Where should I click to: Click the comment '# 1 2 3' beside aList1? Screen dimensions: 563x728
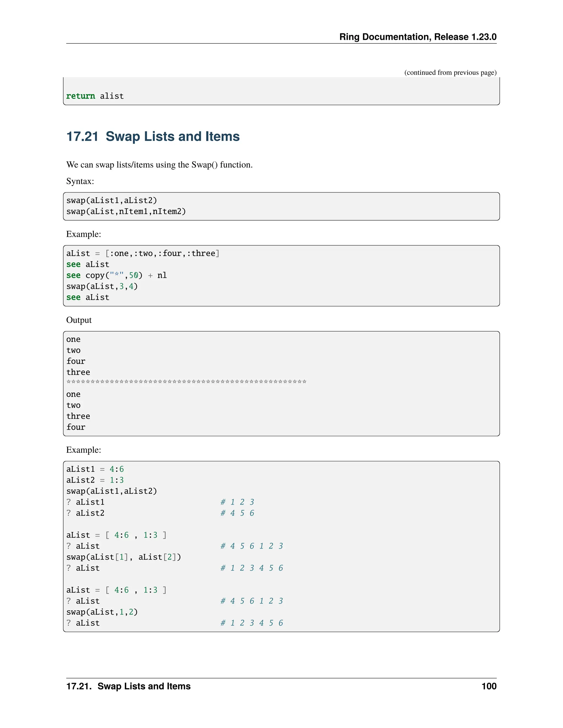pyautogui.click(x=237, y=502)
